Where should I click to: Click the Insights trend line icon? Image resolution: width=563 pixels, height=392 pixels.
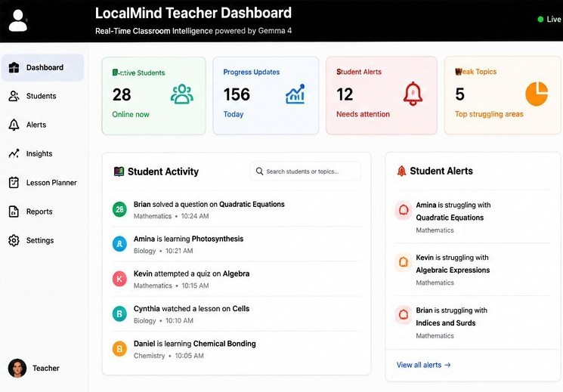(14, 153)
